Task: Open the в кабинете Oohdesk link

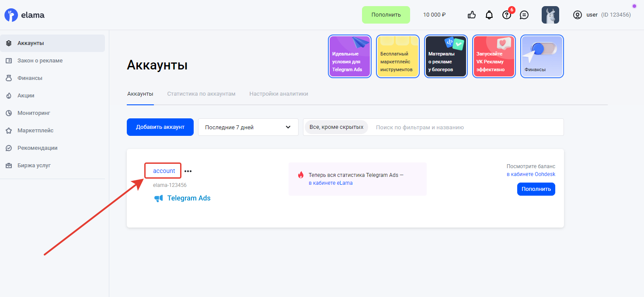Action: click(531, 174)
